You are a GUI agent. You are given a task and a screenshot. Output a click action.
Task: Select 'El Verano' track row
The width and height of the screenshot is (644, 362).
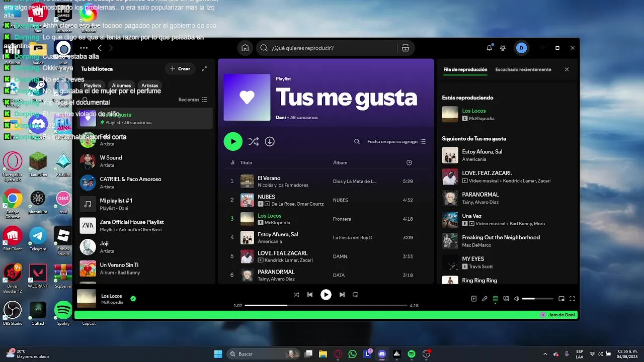point(326,181)
